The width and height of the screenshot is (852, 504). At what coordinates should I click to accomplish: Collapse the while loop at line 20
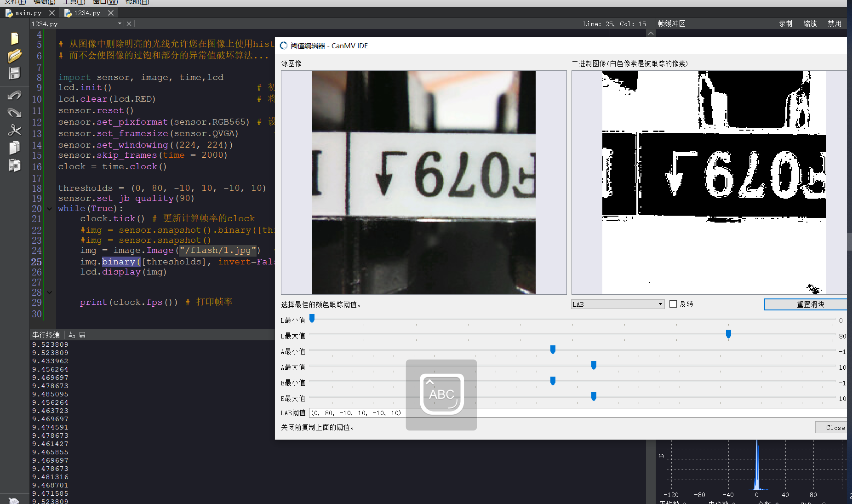[49, 208]
